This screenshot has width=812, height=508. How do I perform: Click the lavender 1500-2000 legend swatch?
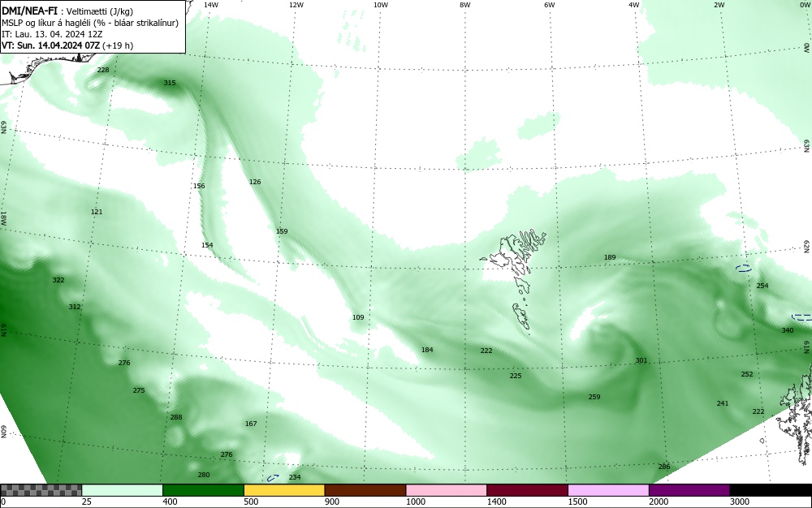pos(608,490)
